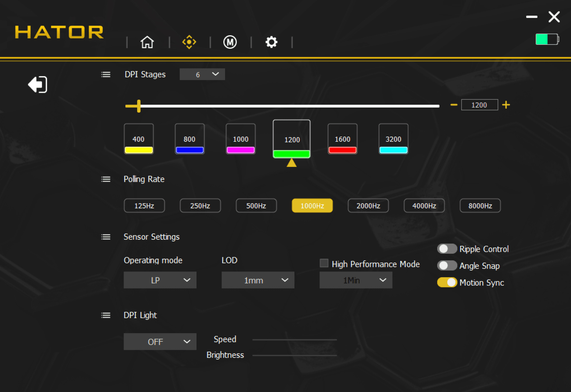571x392 pixels.
Task: Decrease DPI with the minus icon
Action: 454,105
